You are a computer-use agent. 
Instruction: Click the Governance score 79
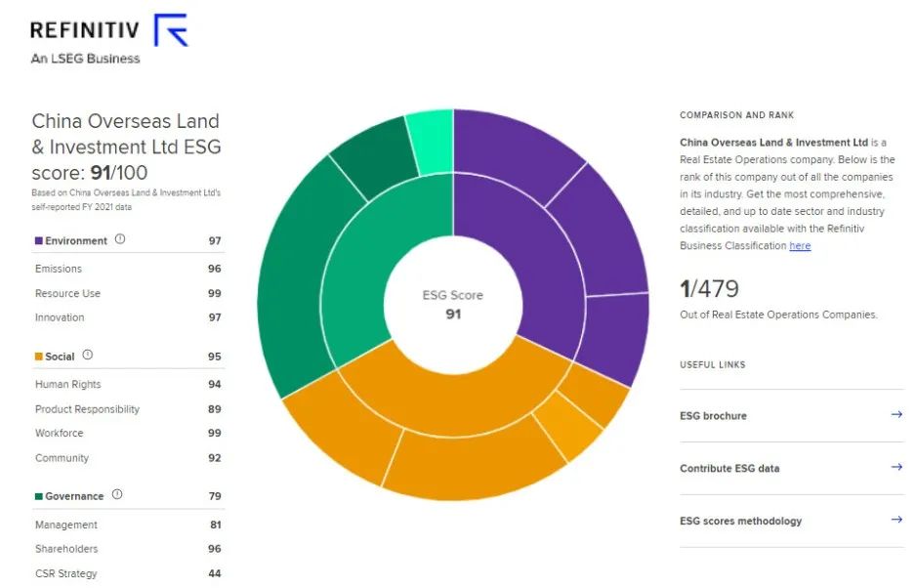(x=215, y=496)
